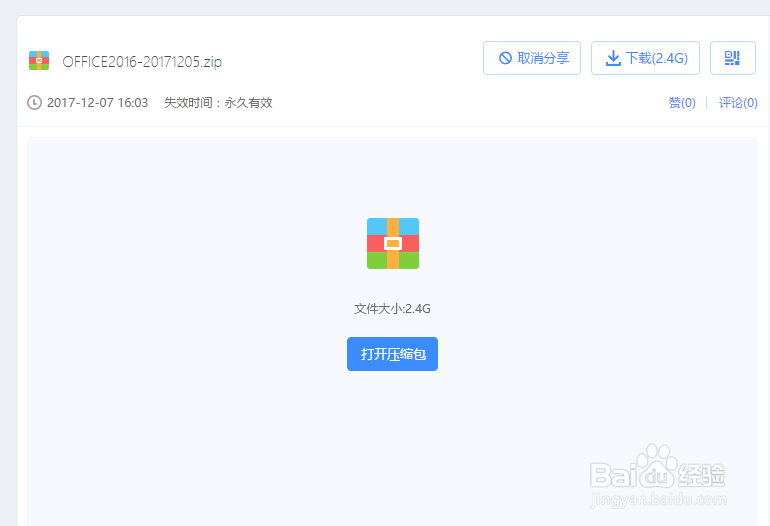
Task: Click the clock icon beside upload date
Action: point(34,103)
